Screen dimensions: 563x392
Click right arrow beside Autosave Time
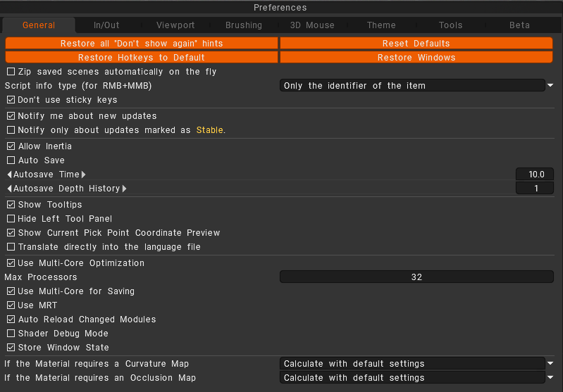83,175
